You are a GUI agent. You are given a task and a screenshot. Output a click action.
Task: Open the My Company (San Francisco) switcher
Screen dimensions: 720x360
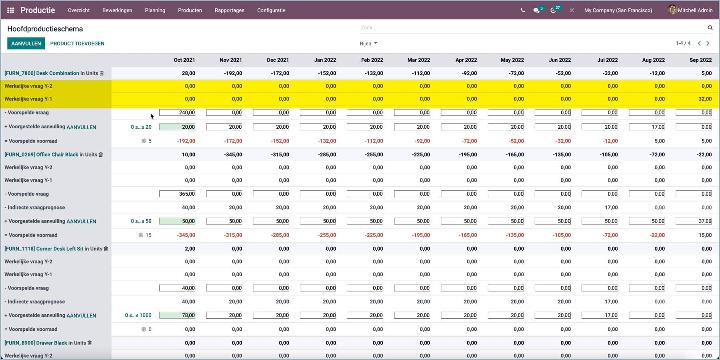(x=618, y=10)
